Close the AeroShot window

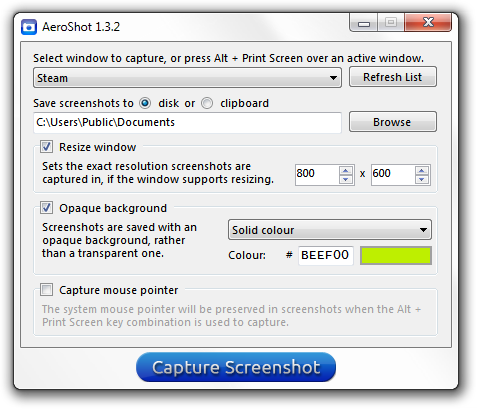pos(428,23)
